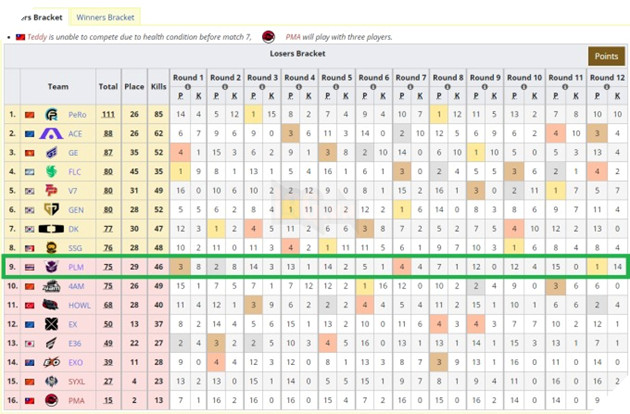The image size is (630, 414).
Task: Click the 4AM team logo
Action: (52, 286)
